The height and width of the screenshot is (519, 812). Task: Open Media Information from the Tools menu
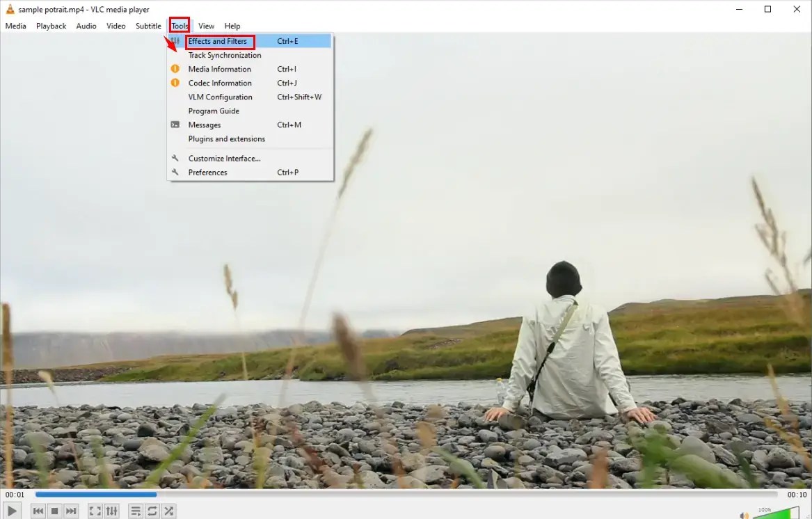click(219, 69)
